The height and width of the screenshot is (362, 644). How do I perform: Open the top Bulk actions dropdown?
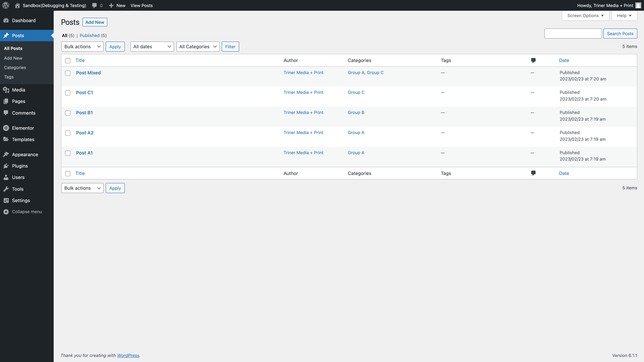(82, 47)
